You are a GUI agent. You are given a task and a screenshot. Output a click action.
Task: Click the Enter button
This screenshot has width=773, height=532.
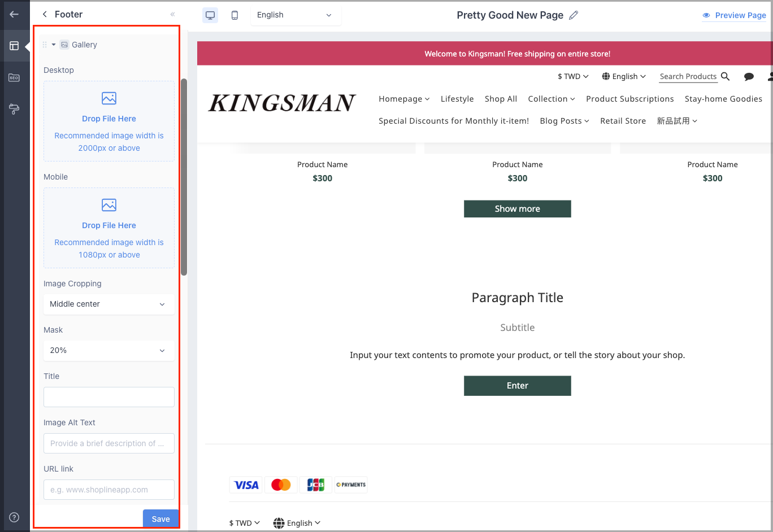pos(517,386)
